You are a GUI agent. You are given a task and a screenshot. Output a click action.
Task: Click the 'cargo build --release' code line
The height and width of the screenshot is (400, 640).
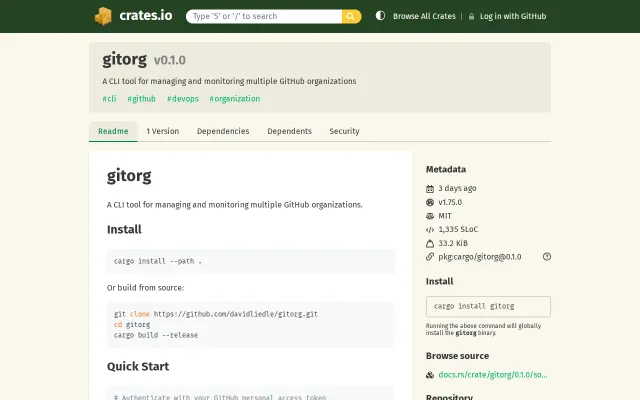[156, 335]
